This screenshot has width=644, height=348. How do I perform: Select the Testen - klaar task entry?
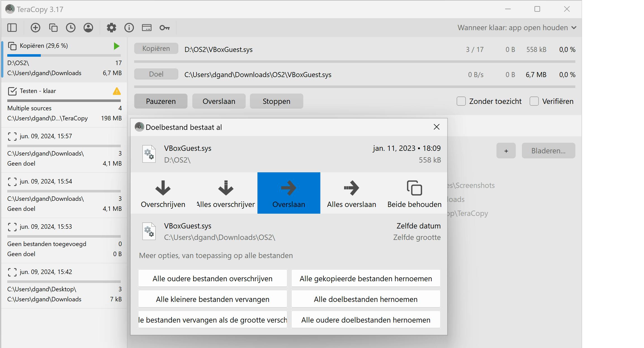click(38, 91)
